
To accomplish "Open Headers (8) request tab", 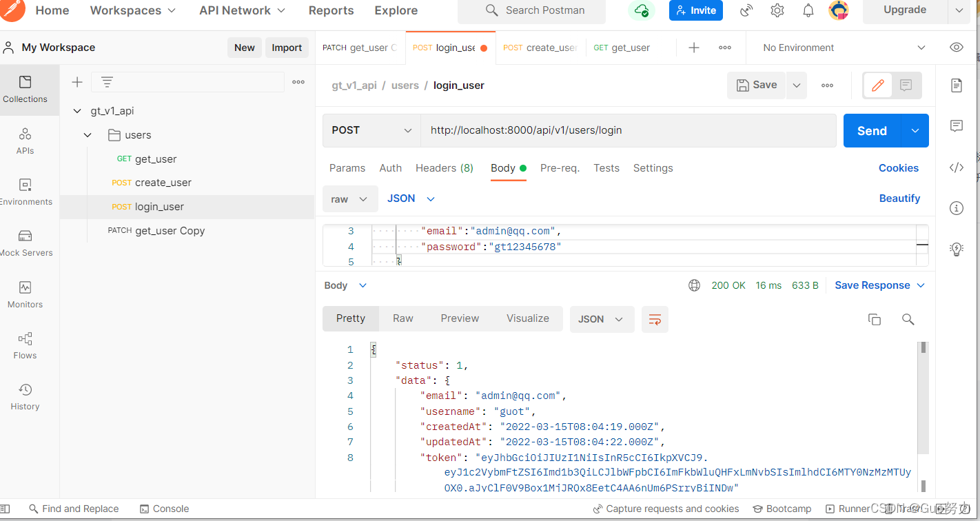I will point(445,168).
